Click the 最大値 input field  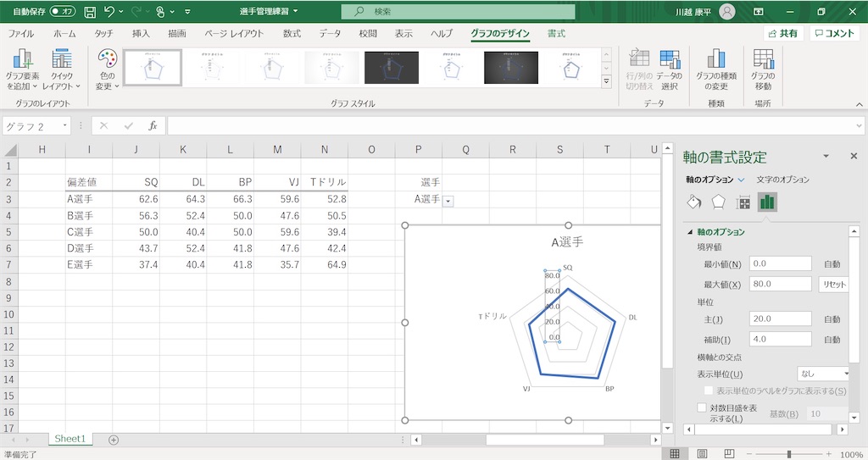point(781,284)
